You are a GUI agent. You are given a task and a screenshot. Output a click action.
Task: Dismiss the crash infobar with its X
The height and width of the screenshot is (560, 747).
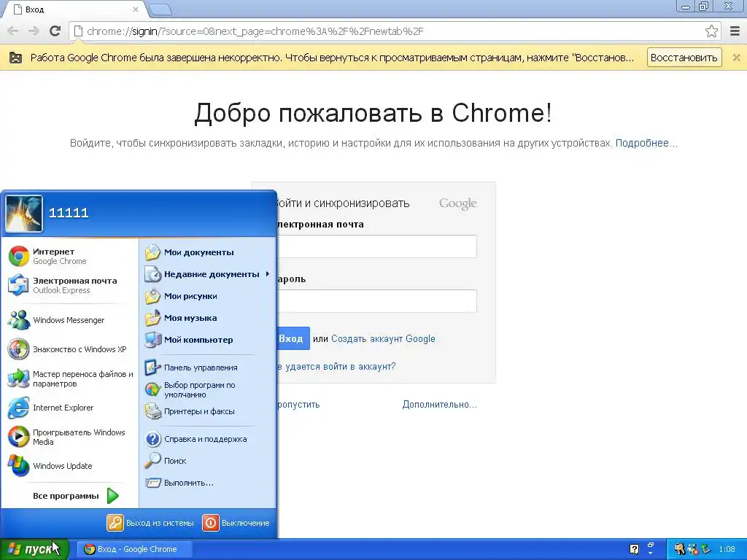[x=737, y=58]
